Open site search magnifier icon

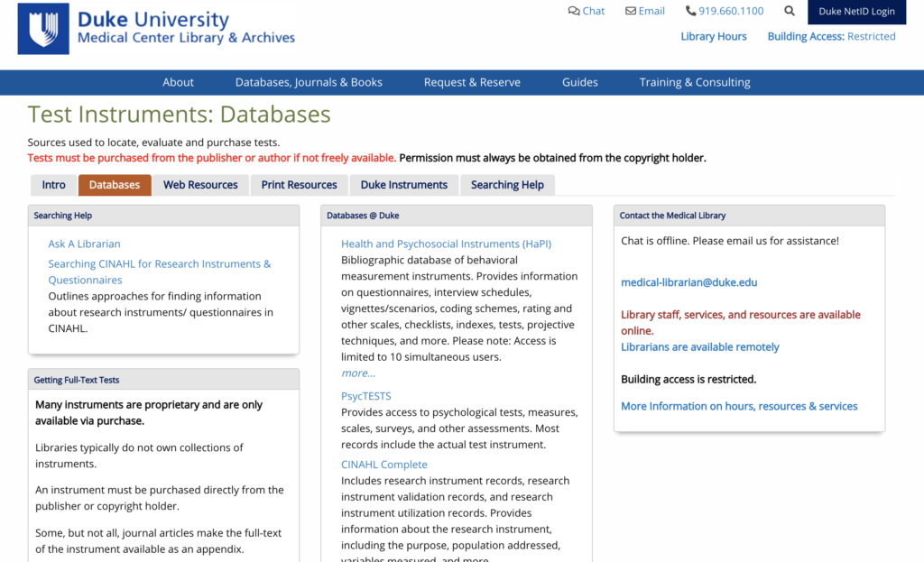pos(790,11)
